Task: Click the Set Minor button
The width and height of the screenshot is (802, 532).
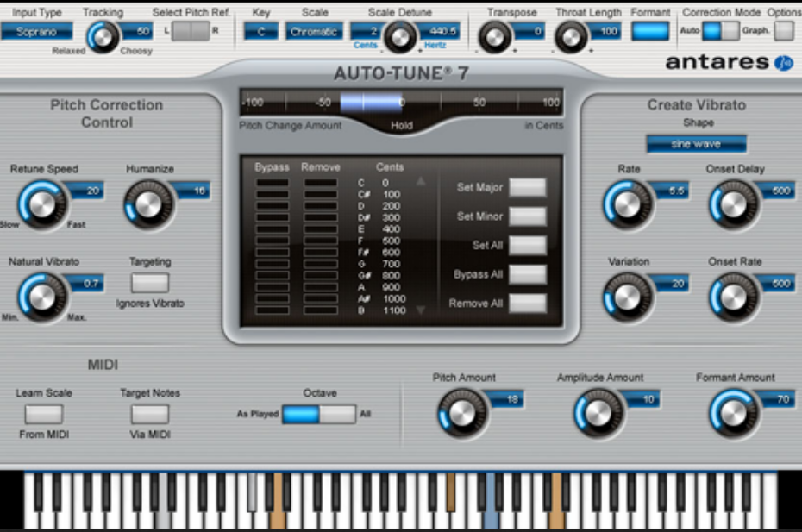Action: (x=528, y=216)
